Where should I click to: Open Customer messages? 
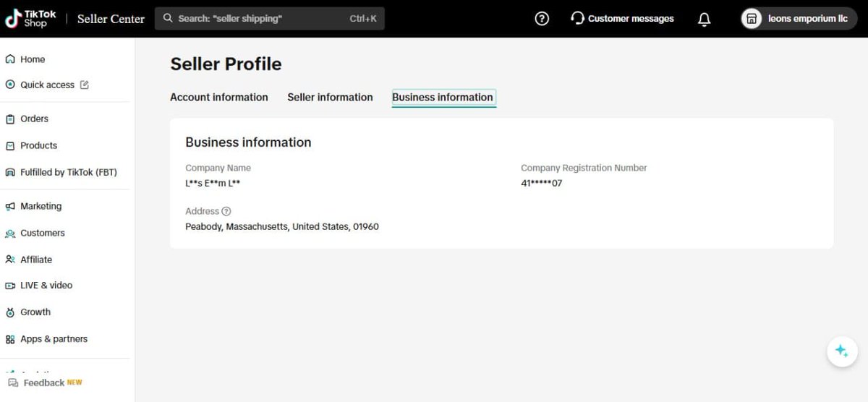[622, 19]
